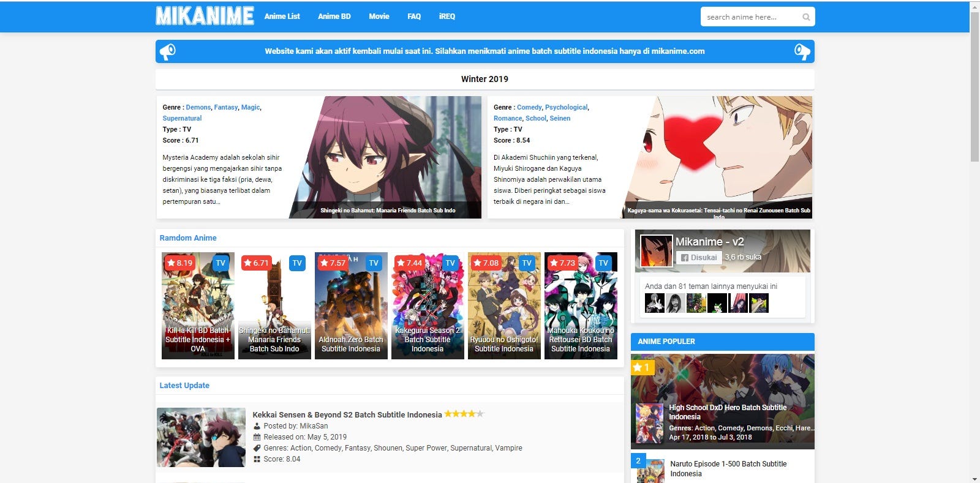980x483 pixels.
Task: Open the Comedy genre link for Kaguya-sama
Action: click(529, 107)
